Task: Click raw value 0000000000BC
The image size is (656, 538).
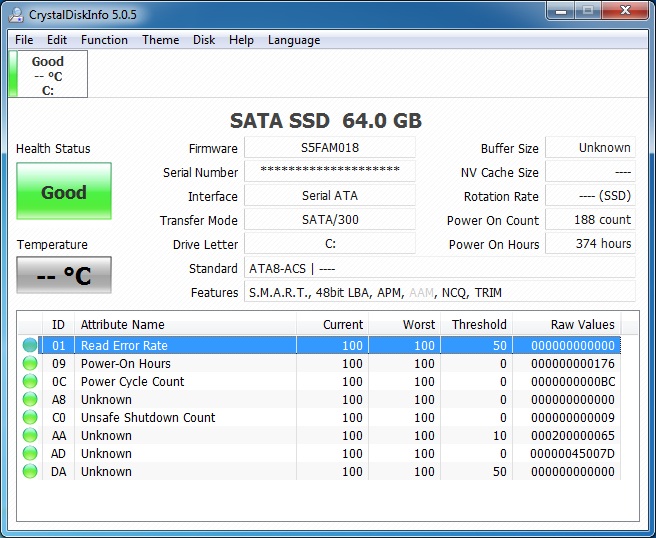Action: pyautogui.click(x=573, y=382)
